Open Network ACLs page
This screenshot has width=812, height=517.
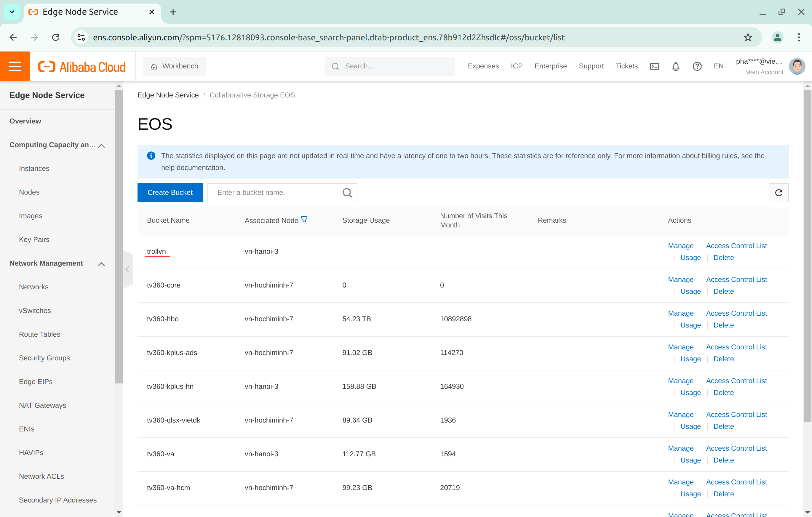point(41,476)
